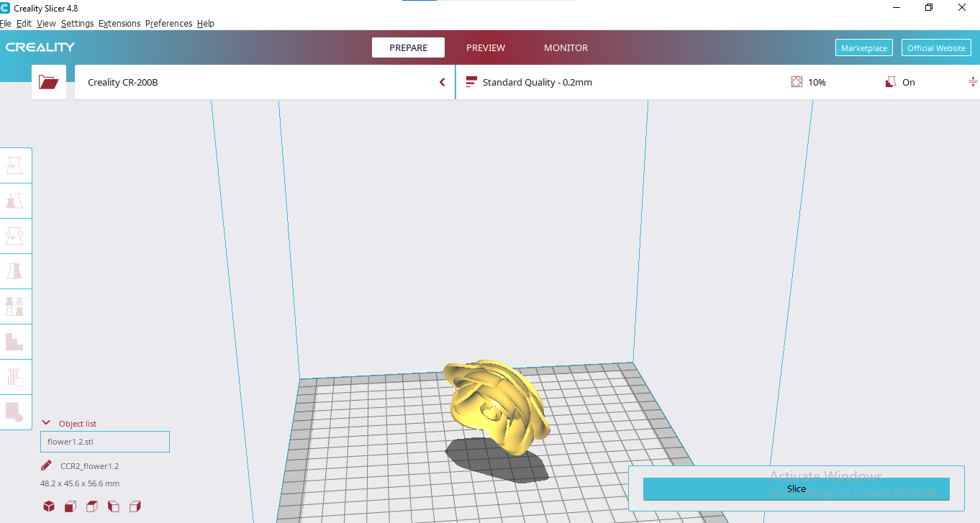
Task: Click the 48.2 x 45.6 x 56.6 mm dimensions
Action: click(80, 483)
